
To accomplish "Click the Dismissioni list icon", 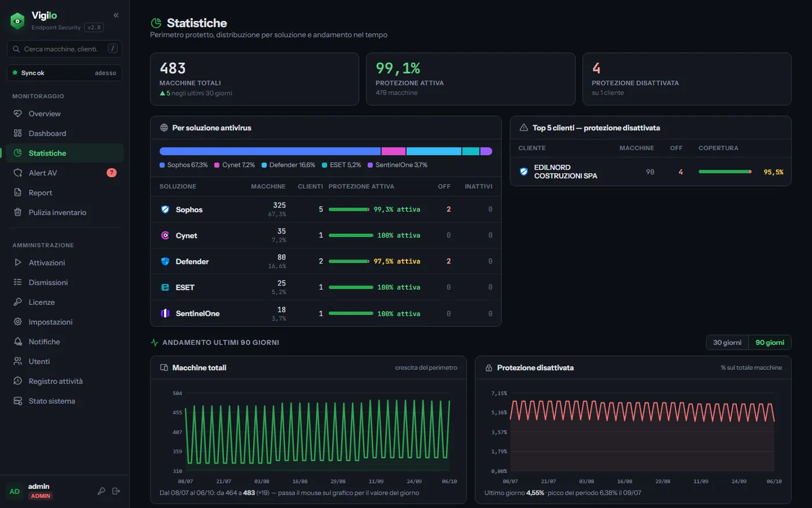I will [x=17, y=282].
